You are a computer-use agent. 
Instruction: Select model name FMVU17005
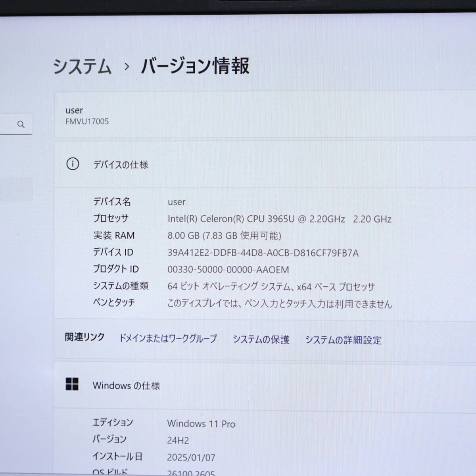[87, 121]
